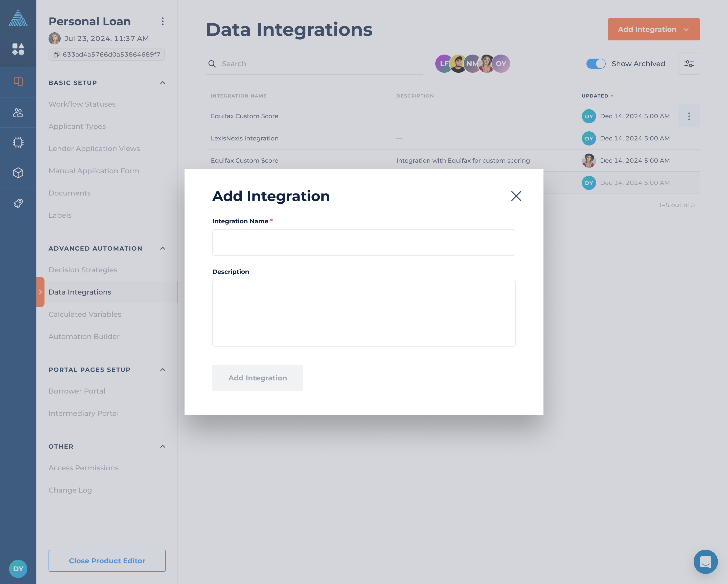Collapse the Portal Pages Setup section
The image size is (728, 584).
163,370
